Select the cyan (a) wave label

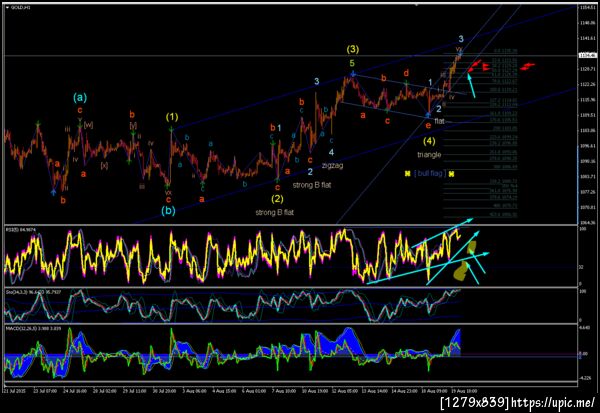click(80, 98)
